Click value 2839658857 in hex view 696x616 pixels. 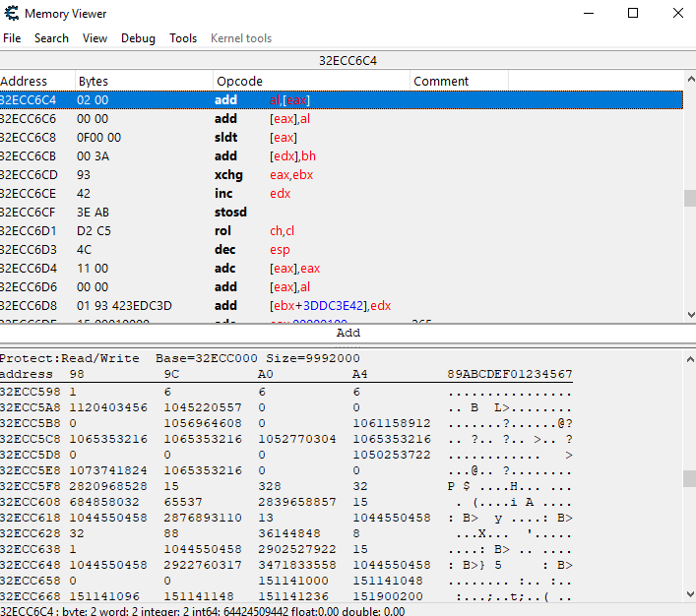pyautogui.click(x=297, y=502)
